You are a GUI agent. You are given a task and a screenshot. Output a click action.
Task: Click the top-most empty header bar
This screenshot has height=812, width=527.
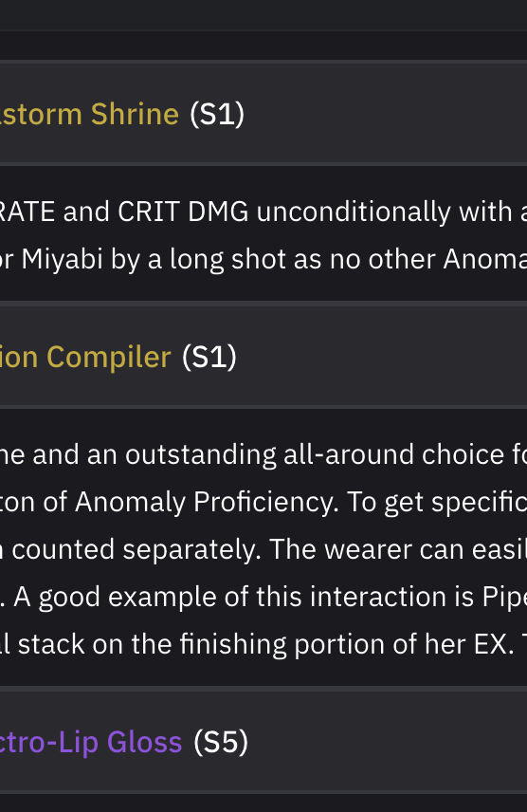263,14
